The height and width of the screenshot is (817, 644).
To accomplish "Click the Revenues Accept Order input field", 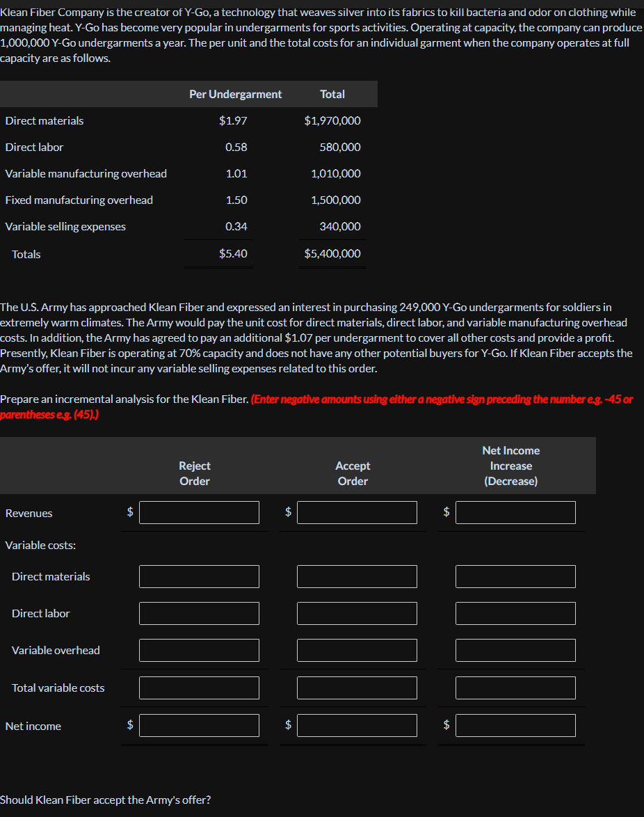I will 357,512.
